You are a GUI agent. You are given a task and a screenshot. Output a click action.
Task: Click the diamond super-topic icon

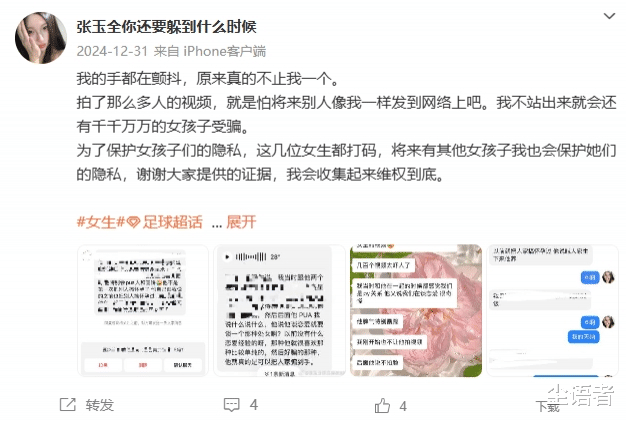(133, 222)
